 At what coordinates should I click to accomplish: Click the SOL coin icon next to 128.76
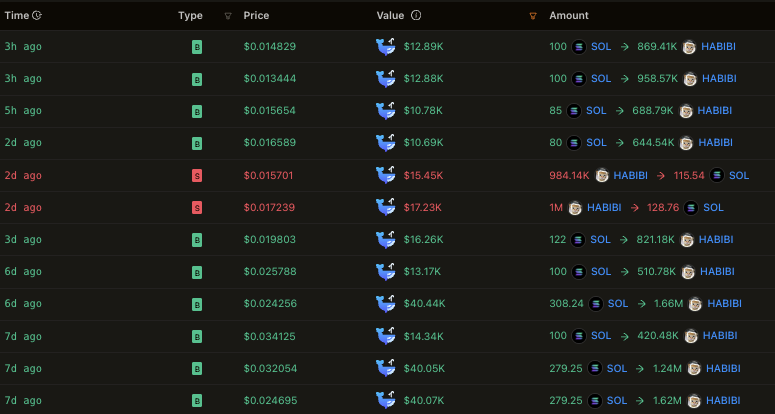(x=691, y=208)
